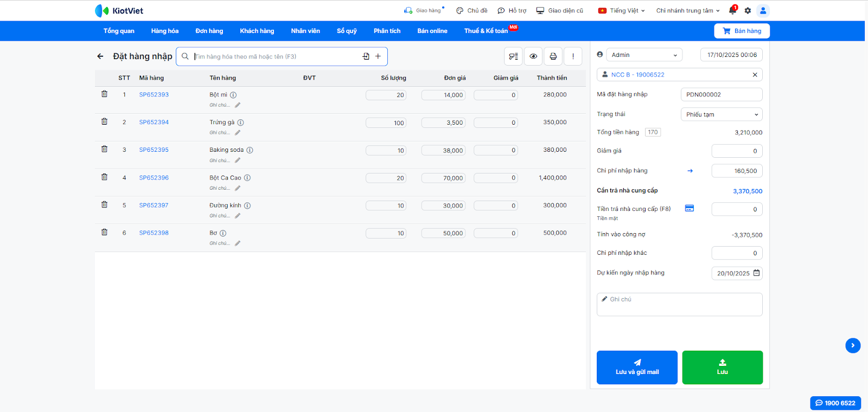Open Đơn hàng menu

209,31
